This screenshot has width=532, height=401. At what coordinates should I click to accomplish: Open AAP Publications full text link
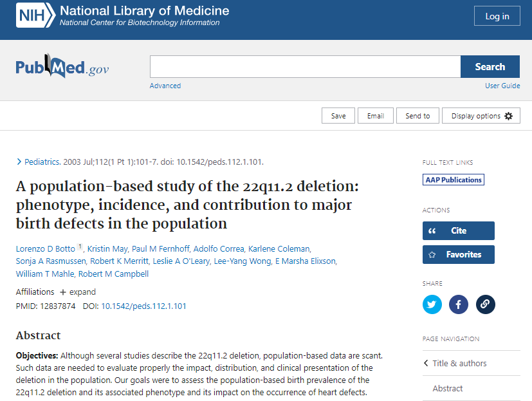(x=454, y=180)
